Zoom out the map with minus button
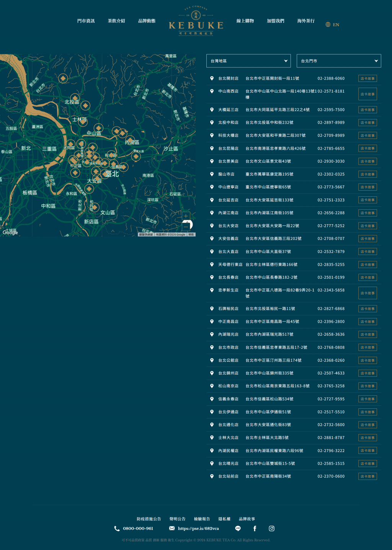This screenshot has height=550, width=392. [186, 226]
